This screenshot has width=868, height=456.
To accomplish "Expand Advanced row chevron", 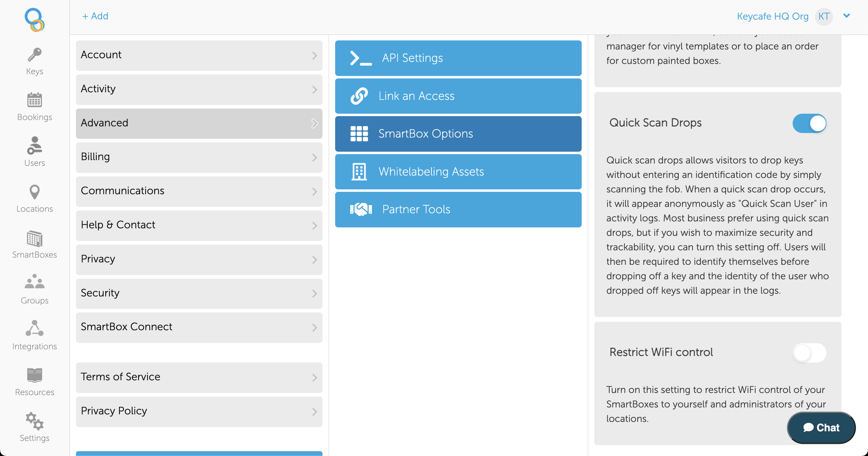I will tap(314, 124).
